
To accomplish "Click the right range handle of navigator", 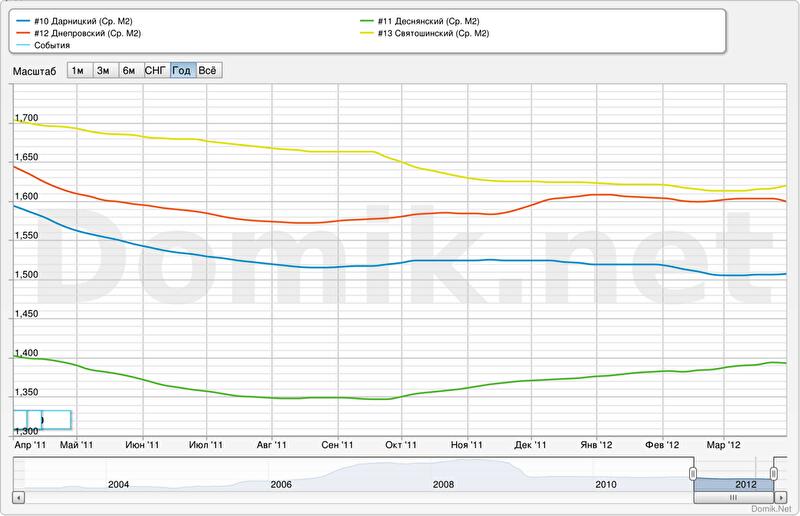I will pyautogui.click(x=773, y=471).
